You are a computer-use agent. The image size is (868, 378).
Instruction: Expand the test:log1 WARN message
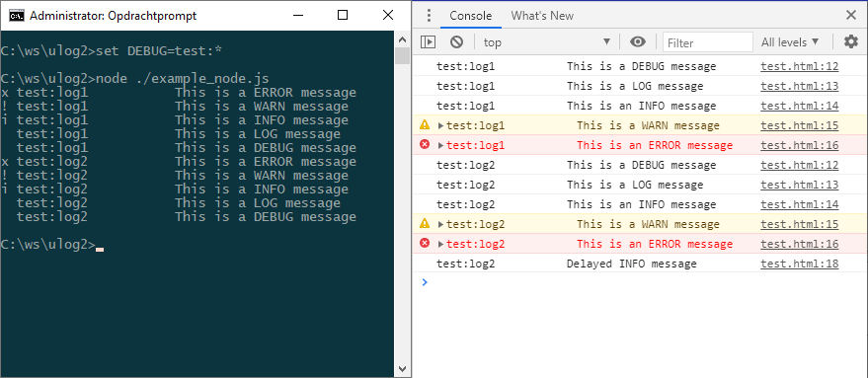[x=440, y=125]
